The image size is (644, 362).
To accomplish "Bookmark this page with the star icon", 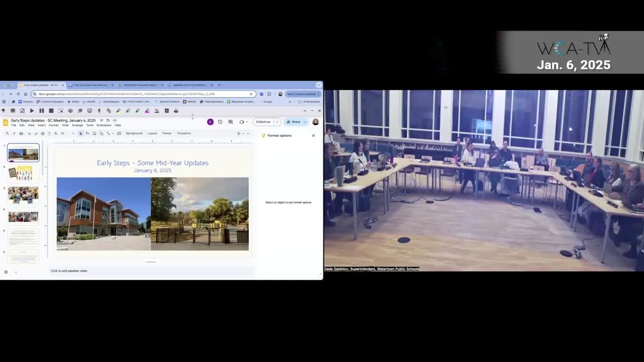I will (x=251, y=94).
